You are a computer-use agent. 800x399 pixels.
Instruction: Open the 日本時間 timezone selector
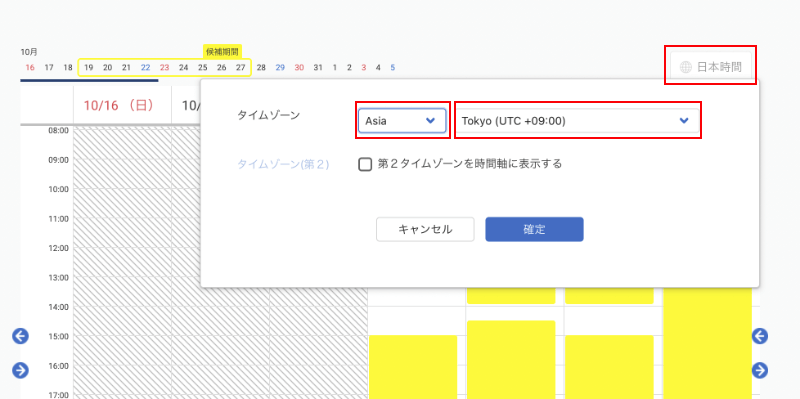tap(711, 67)
